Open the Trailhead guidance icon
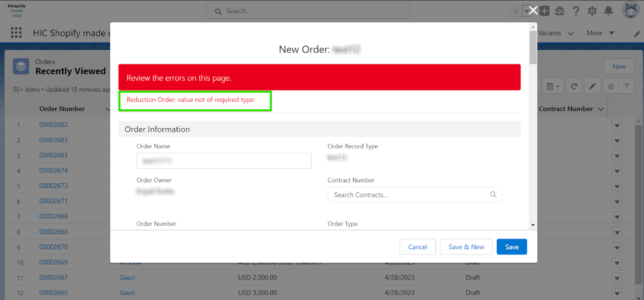The width and height of the screenshot is (644, 300). [x=559, y=11]
